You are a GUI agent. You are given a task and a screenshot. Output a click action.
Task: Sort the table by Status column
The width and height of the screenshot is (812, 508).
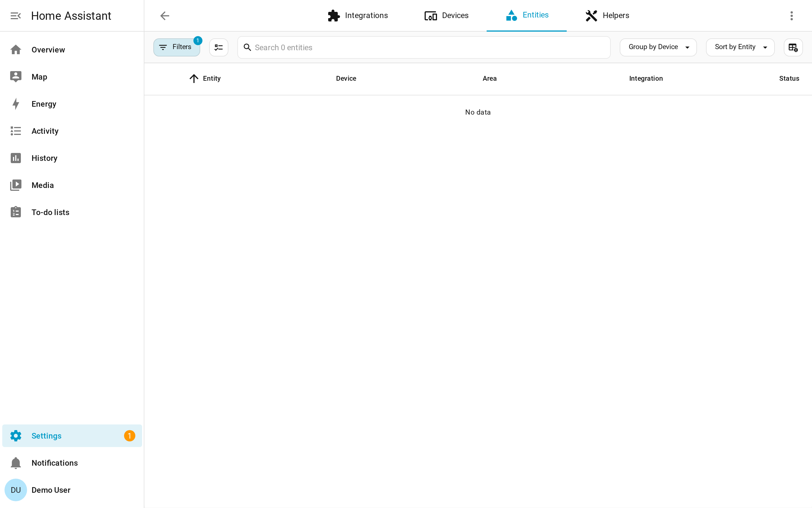click(x=789, y=78)
